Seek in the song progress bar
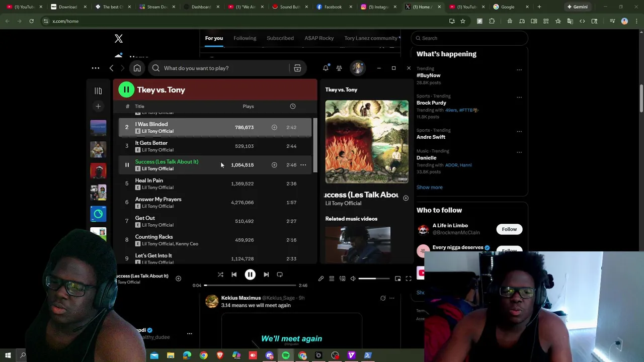This screenshot has height=362, width=644. tap(250, 285)
